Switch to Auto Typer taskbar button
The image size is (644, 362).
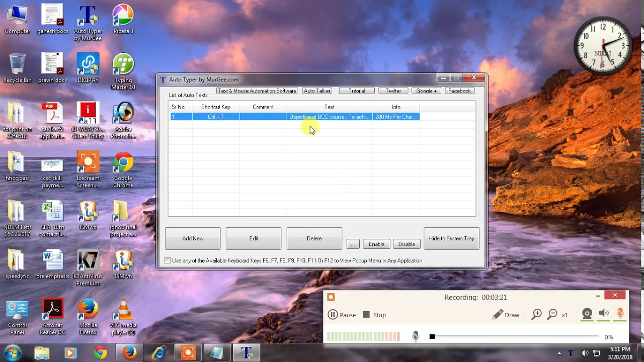(x=247, y=353)
